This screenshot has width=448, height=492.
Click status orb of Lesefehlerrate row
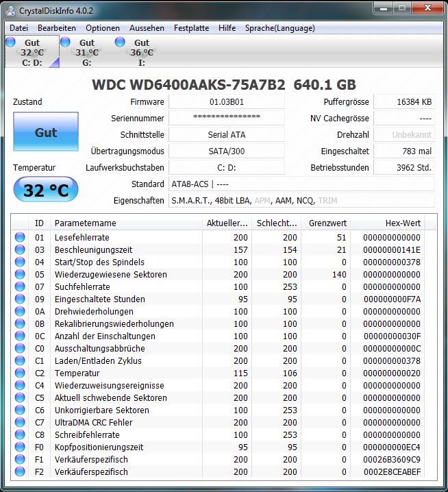coord(20,237)
